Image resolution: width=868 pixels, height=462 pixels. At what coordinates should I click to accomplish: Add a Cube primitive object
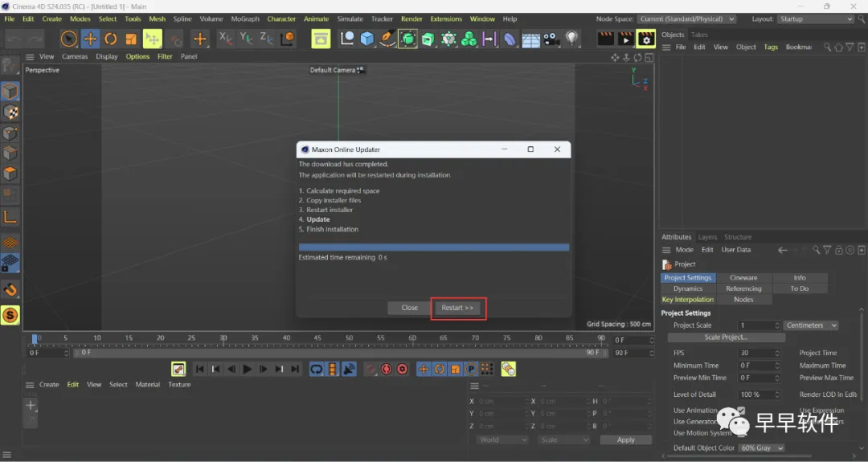367,39
